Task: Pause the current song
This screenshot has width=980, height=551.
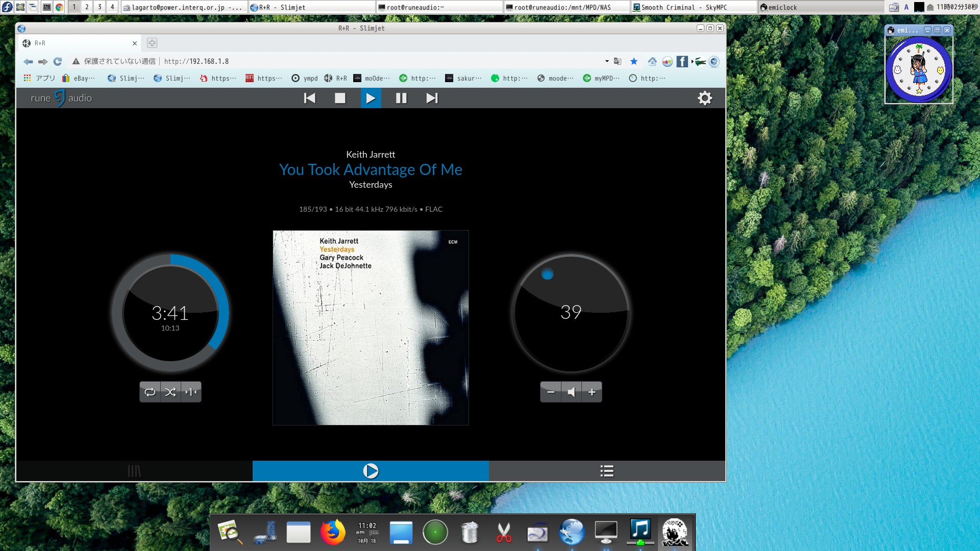Action: click(401, 98)
